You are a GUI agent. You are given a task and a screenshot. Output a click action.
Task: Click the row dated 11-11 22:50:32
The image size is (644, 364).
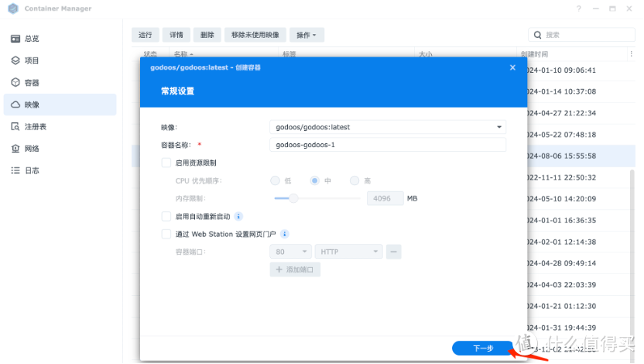(581, 177)
